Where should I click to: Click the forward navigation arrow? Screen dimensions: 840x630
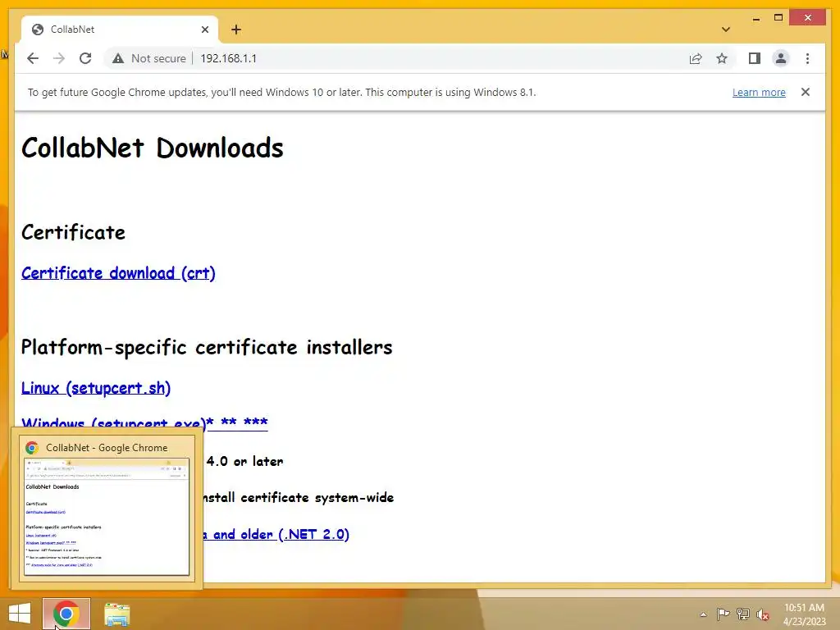pyautogui.click(x=59, y=58)
